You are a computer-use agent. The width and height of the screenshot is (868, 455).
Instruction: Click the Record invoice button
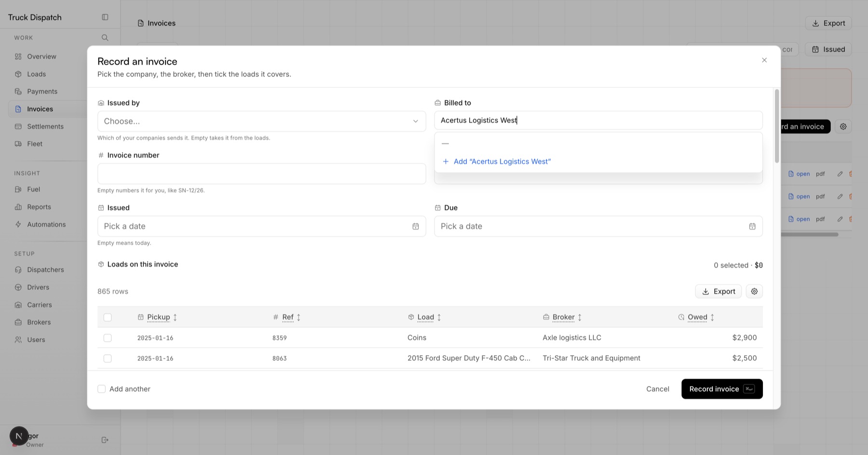tap(722, 389)
